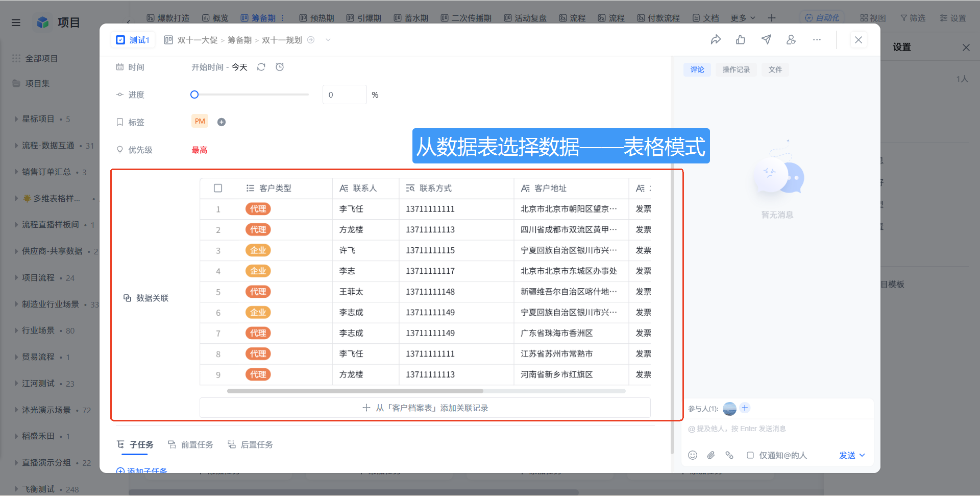Expand the 直播演示分组 group

pyautogui.click(x=16, y=463)
